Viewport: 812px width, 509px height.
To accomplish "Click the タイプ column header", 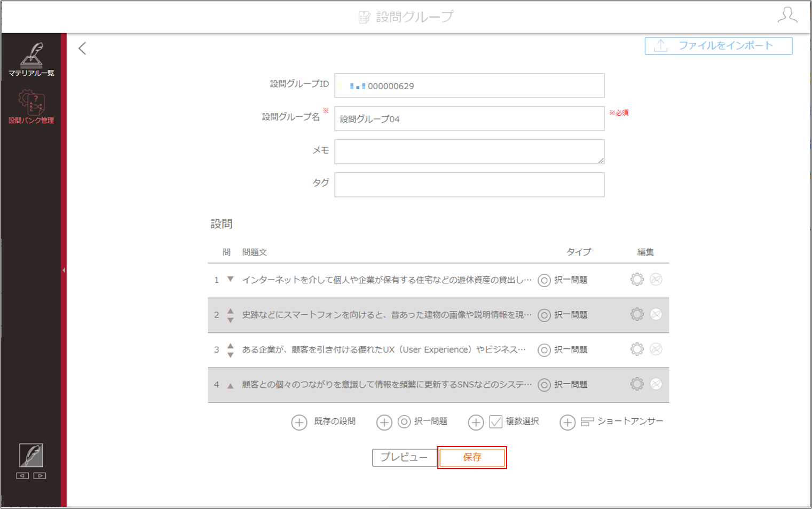I will (579, 252).
